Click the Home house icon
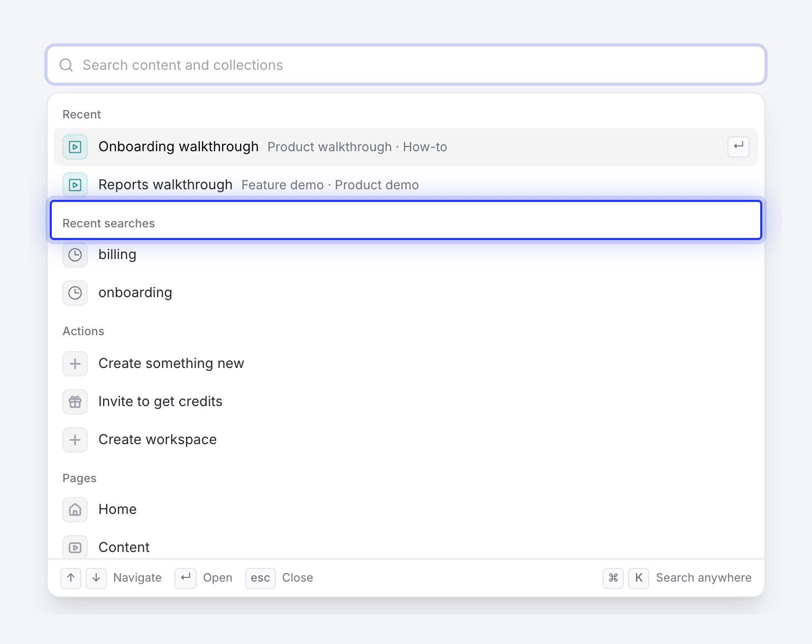 (x=75, y=510)
